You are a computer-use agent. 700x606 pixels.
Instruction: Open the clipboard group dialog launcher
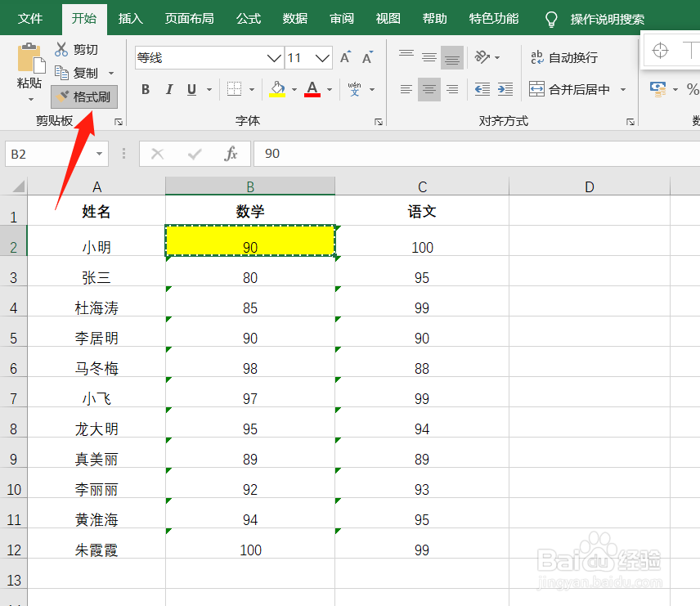(x=119, y=122)
